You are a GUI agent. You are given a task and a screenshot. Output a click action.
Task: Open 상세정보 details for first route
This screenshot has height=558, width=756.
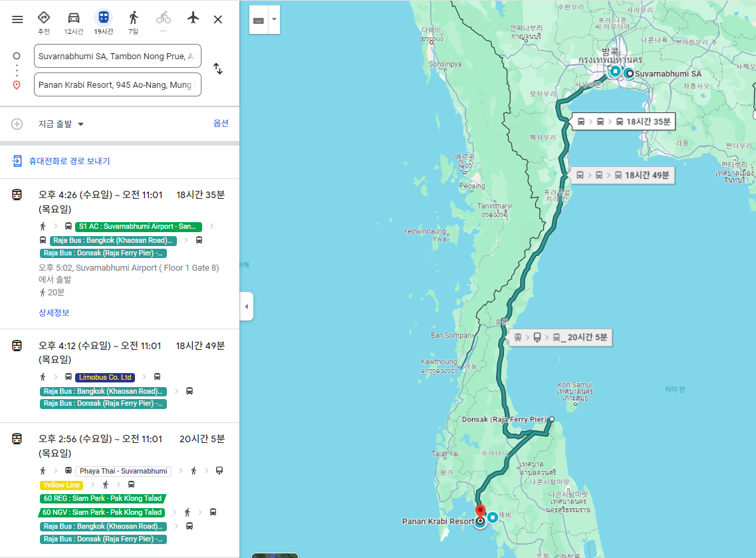(54, 313)
